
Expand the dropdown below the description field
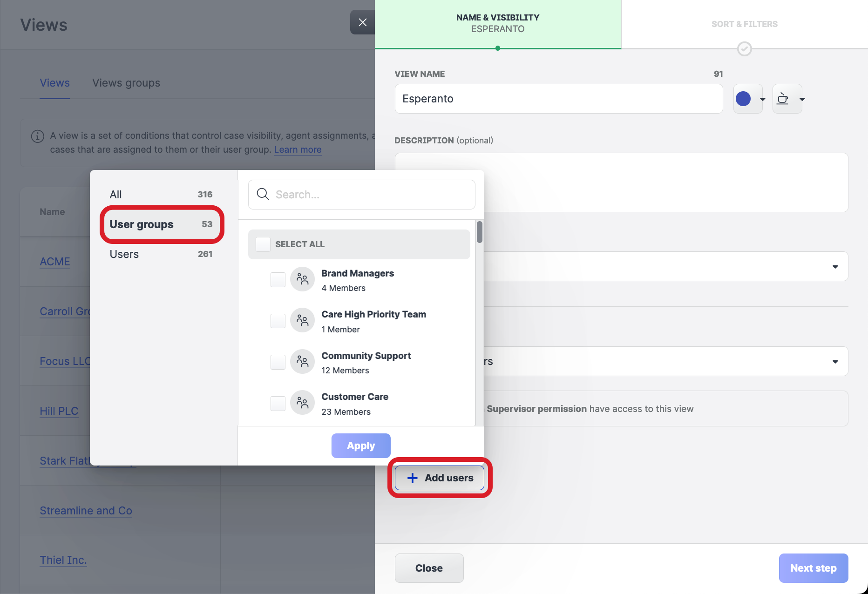pos(835,267)
